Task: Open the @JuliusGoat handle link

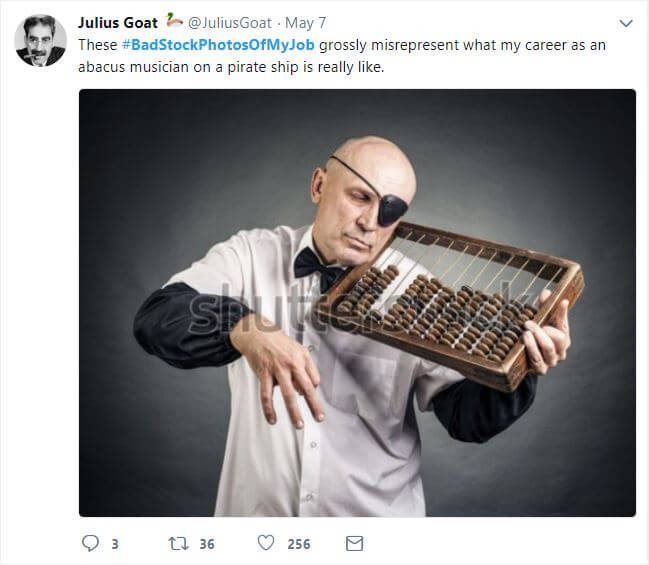Action: 230,23
